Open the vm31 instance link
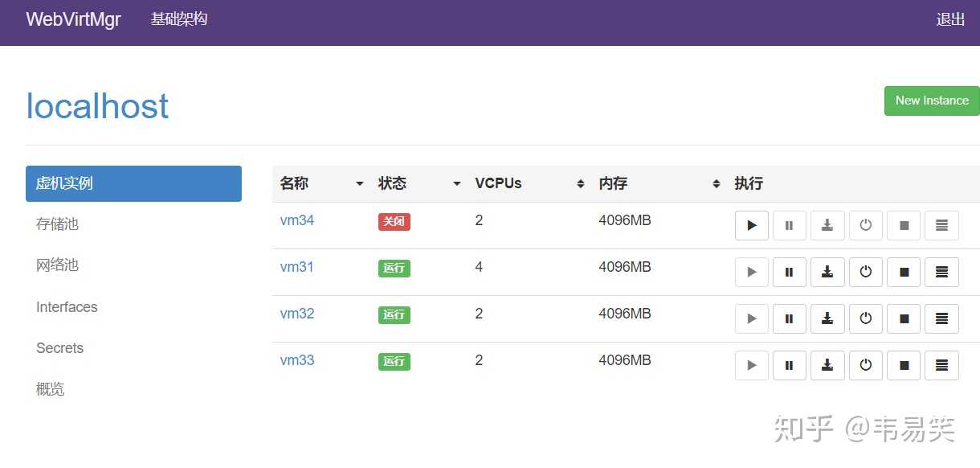 (296, 267)
